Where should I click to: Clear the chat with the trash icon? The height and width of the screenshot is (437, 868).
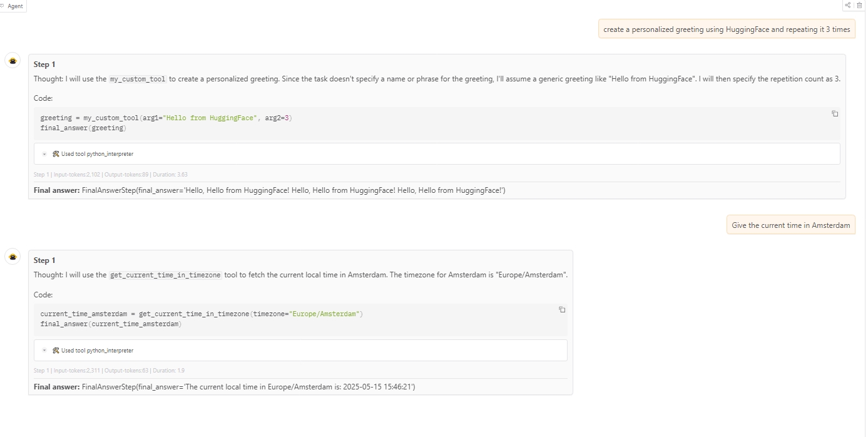point(859,5)
